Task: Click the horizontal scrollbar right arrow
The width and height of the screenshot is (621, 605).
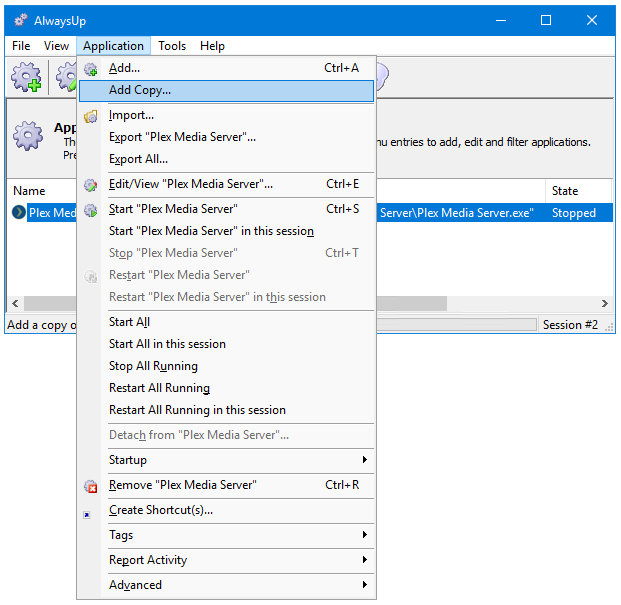Action: pos(605,304)
